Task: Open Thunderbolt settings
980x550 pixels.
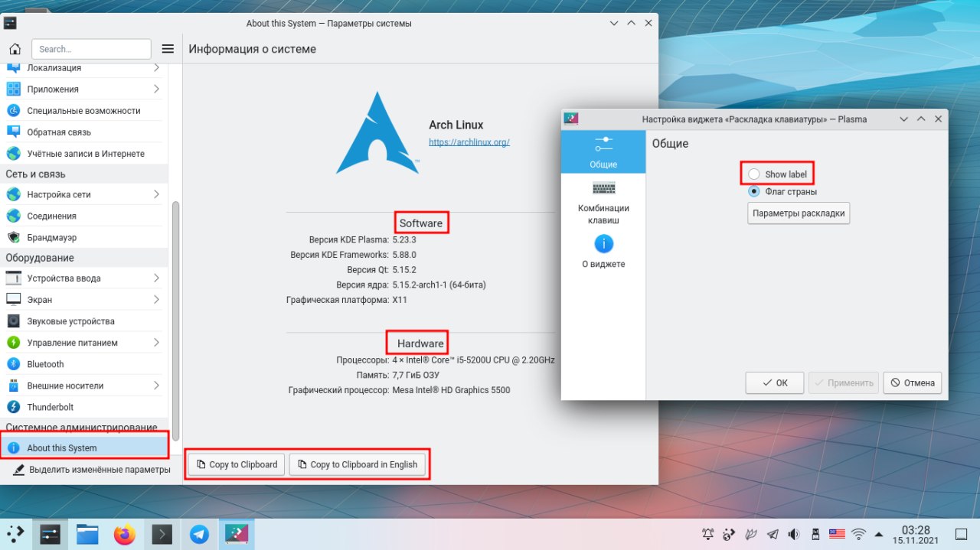Action: point(83,407)
